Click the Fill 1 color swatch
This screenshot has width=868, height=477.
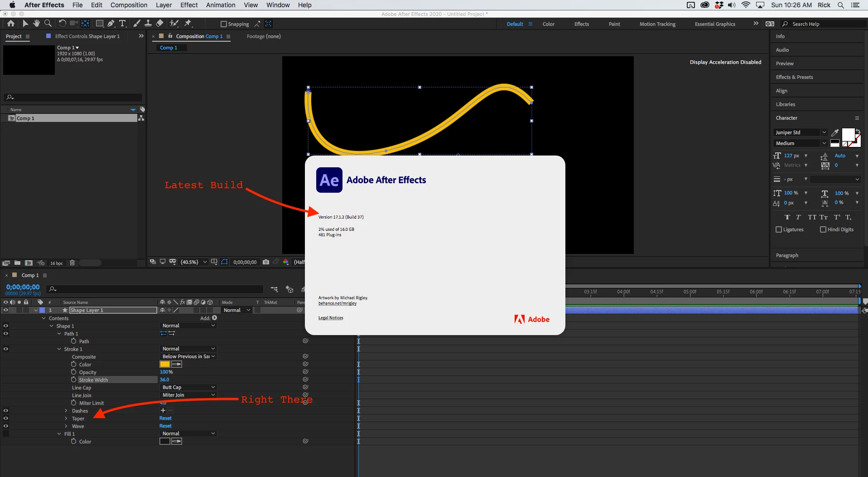[x=165, y=442]
